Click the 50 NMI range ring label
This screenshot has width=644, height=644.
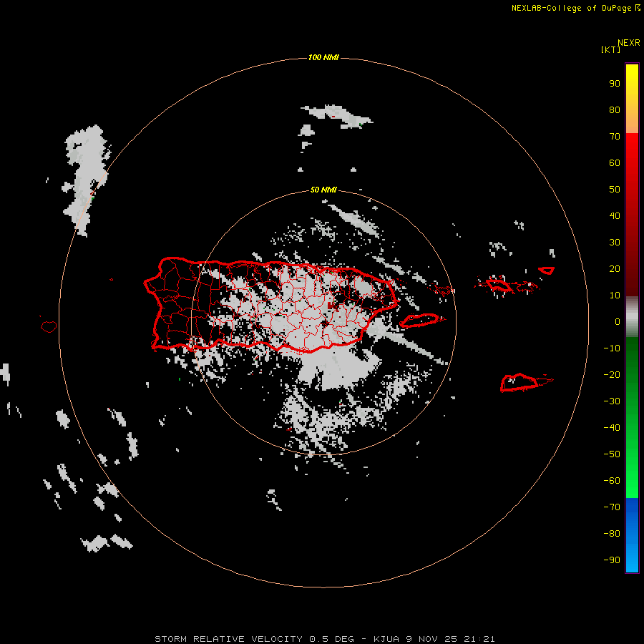[x=323, y=190]
